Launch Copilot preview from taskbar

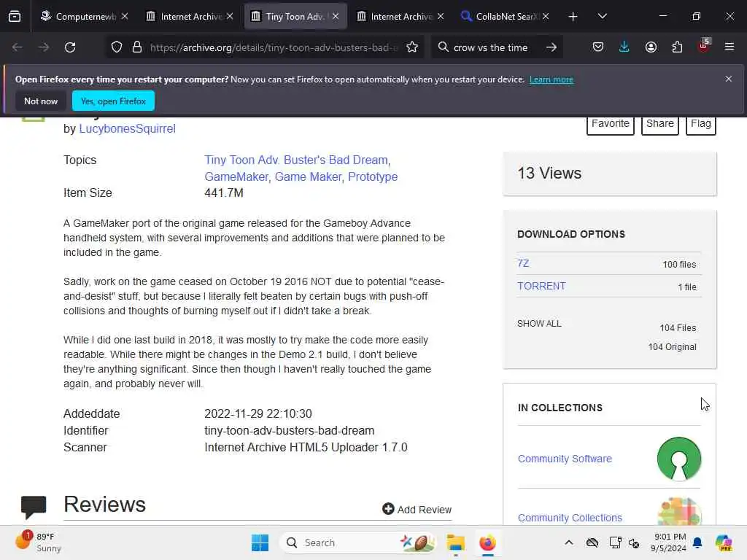click(x=724, y=542)
